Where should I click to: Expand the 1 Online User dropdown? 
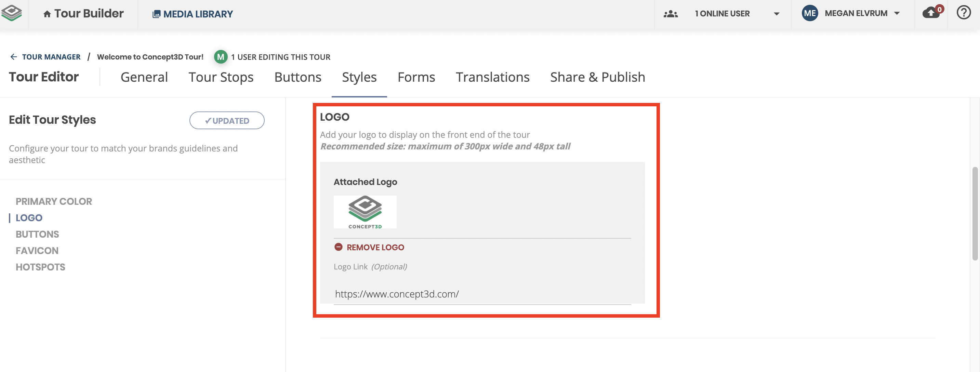[777, 14]
